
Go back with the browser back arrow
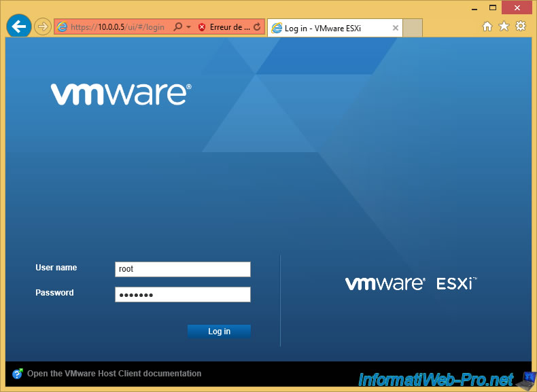coord(19,26)
